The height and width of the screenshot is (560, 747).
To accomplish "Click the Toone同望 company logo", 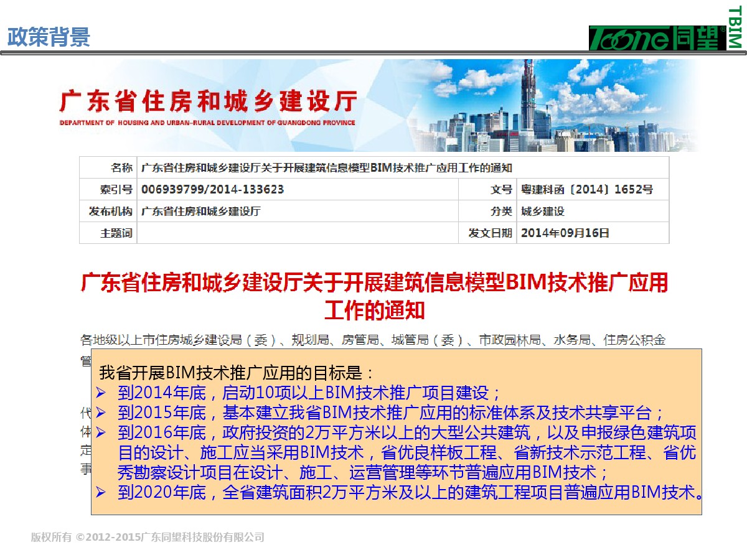I will point(657,38).
